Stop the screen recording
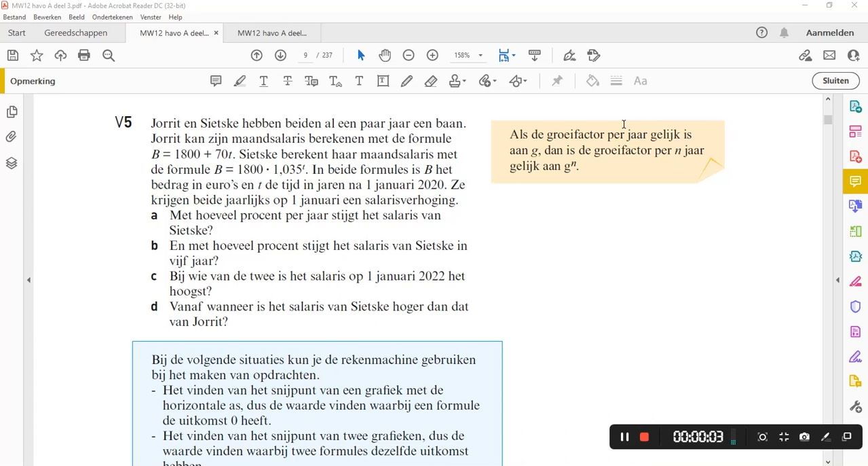 [x=644, y=437]
